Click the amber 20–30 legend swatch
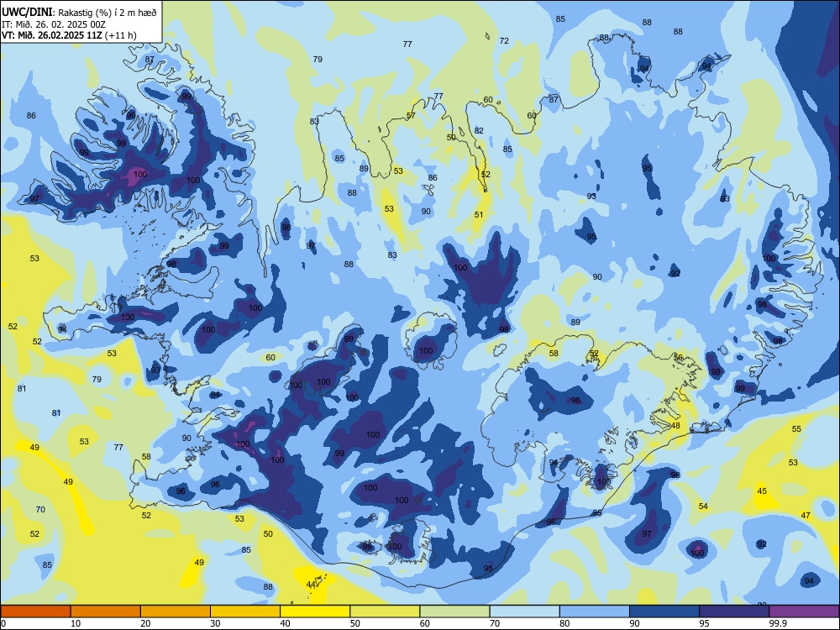Screen dimensions: 840x630 click(x=176, y=612)
